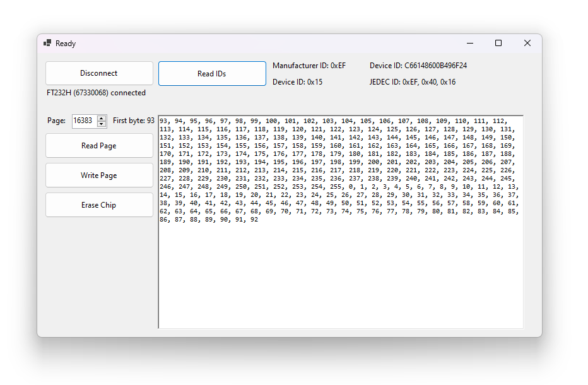This screenshot has width=588, height=385.
Task: Click the Manufacturer ID: 0xEF label
Action: click(309, 66)
